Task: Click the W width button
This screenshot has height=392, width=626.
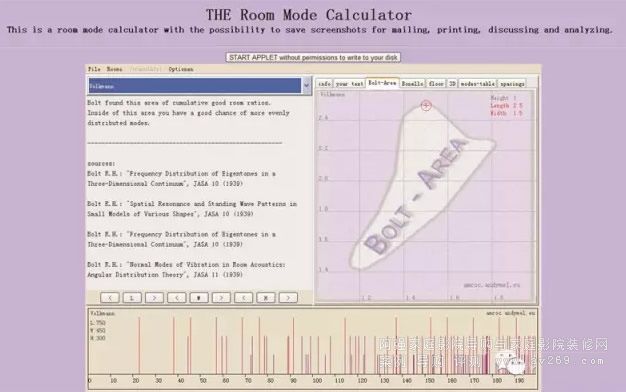Action: click(199, 298)
